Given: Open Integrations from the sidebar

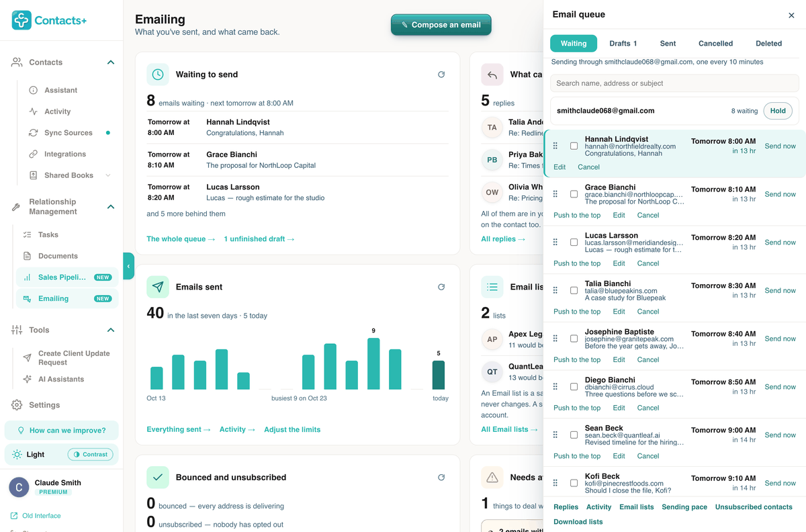Looking at the screenshot, I should coord(65,154).
